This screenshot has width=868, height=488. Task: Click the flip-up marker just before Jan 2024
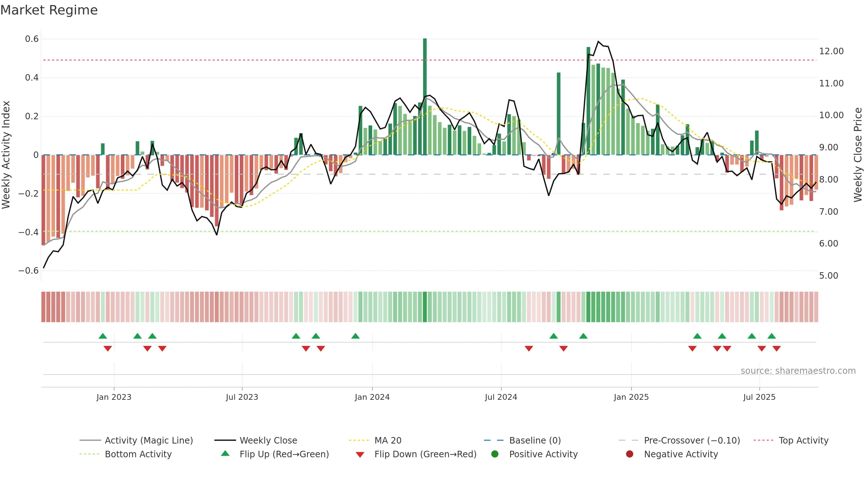[356, 336]
